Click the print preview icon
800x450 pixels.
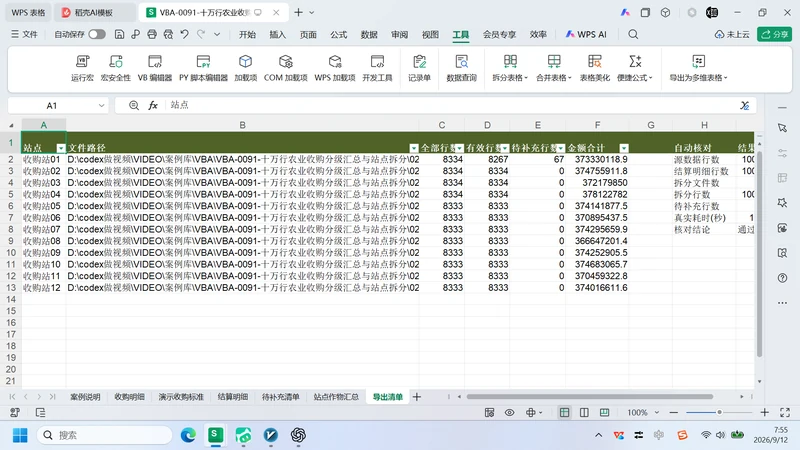pyautogui.click(x=168, y=34)
